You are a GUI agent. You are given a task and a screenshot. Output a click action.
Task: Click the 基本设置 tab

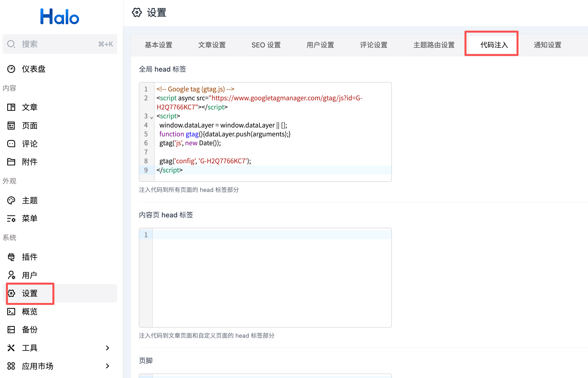pos(158,45)
